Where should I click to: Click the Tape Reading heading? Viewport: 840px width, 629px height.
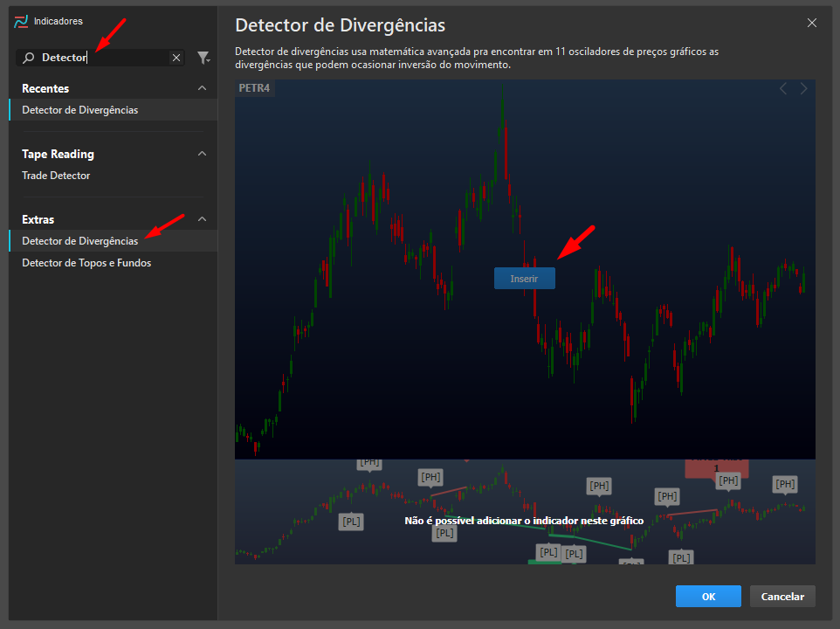point(58,155)
